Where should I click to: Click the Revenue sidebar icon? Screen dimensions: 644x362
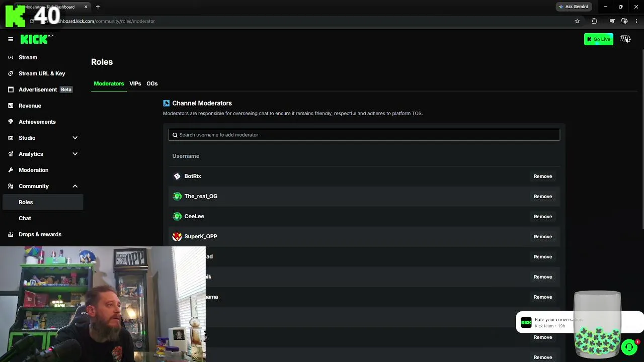(11, 106)
